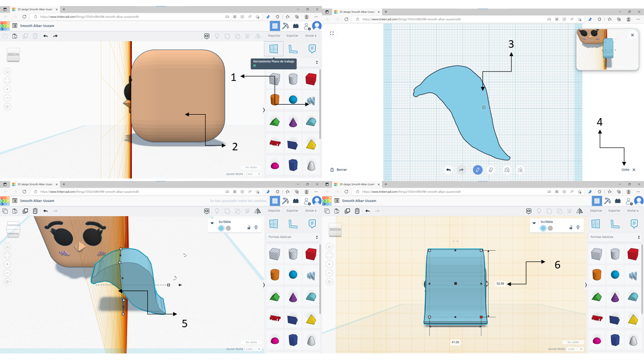
Task: Select the erase-shape tool in Scribble editor toolbar
Action: click(520, 170)
